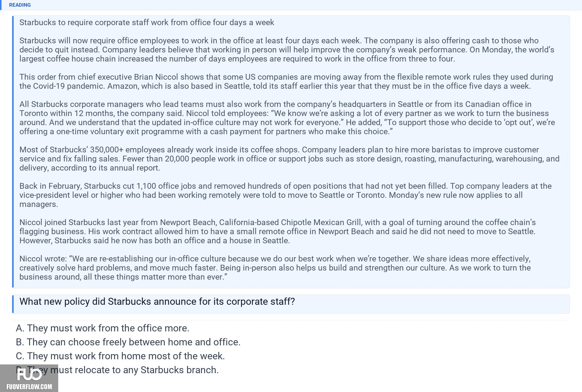Pick answer C, work from home most of week
This screenshot has width=582, height=392.
point(120,356)
